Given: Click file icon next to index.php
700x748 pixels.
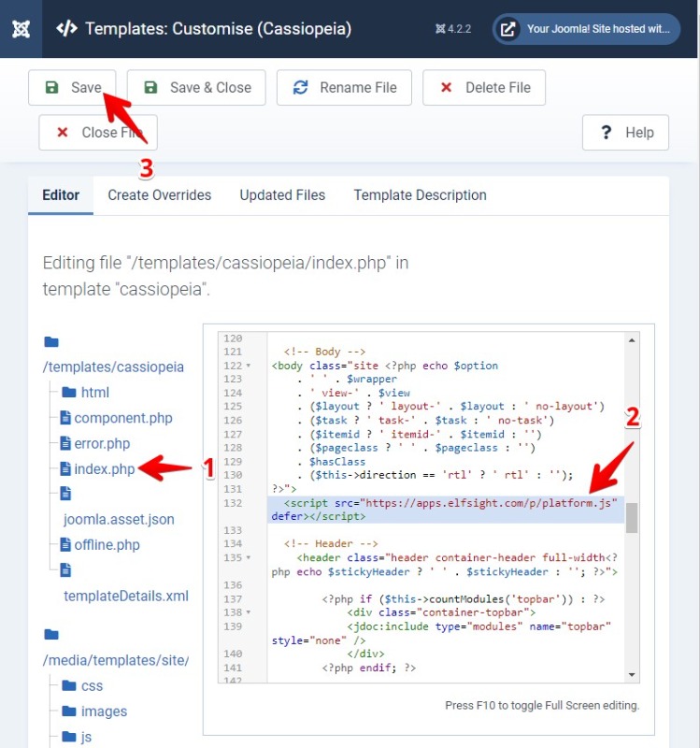Looking at the screenshot, I should point(65,469).
